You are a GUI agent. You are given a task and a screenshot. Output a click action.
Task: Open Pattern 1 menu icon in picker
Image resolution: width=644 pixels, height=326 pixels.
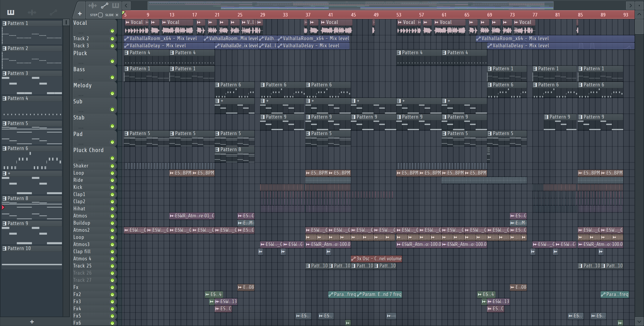click(4, 23)
